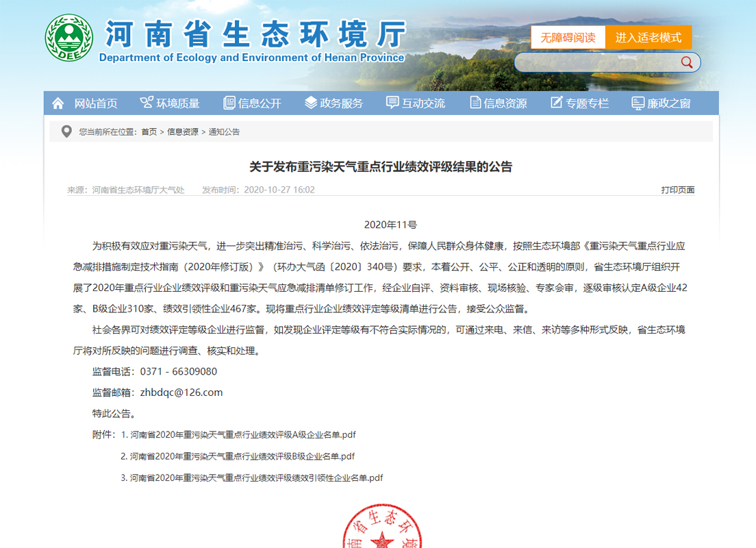
Task: Open attachment A级企业名单.pdf
Action: 243,435
